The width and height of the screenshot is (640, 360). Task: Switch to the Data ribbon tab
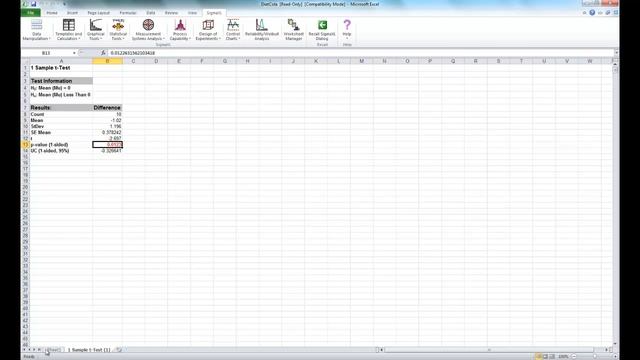point(151,13)
